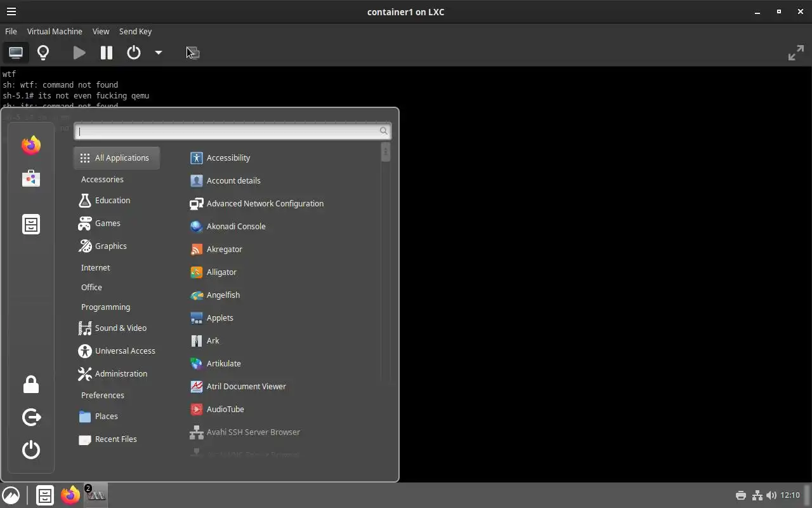
Task: Launch Alligator
Action: [214, 272]
